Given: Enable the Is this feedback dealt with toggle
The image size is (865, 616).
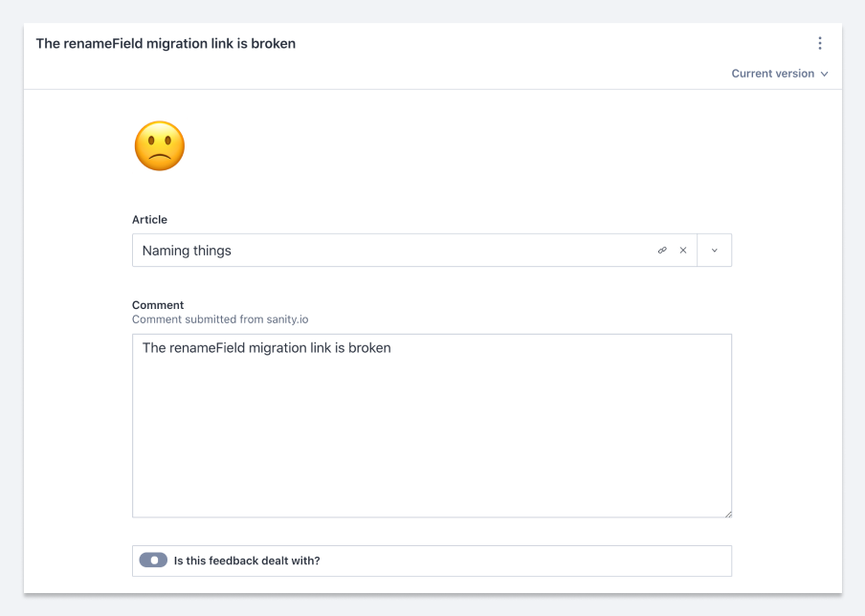Looking at the screenshot, I should tap(153, 560).
